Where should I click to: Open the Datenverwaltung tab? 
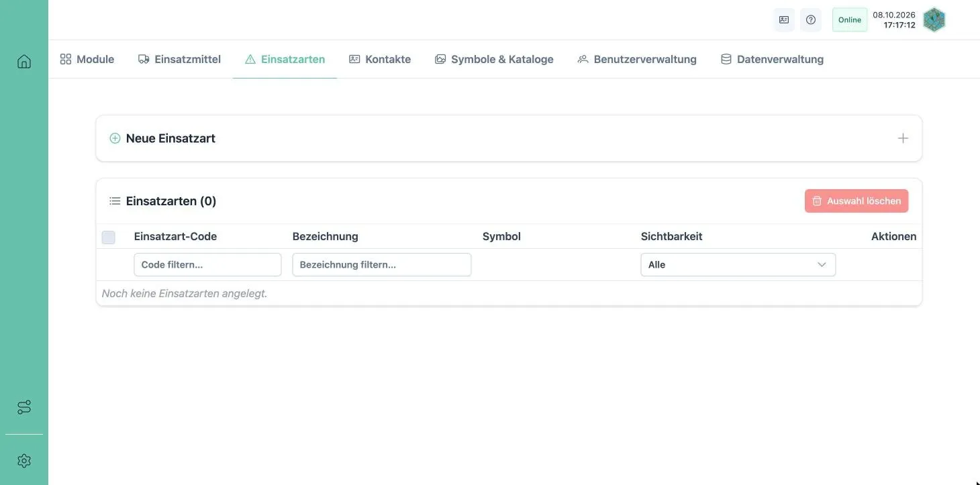[773, 59]
